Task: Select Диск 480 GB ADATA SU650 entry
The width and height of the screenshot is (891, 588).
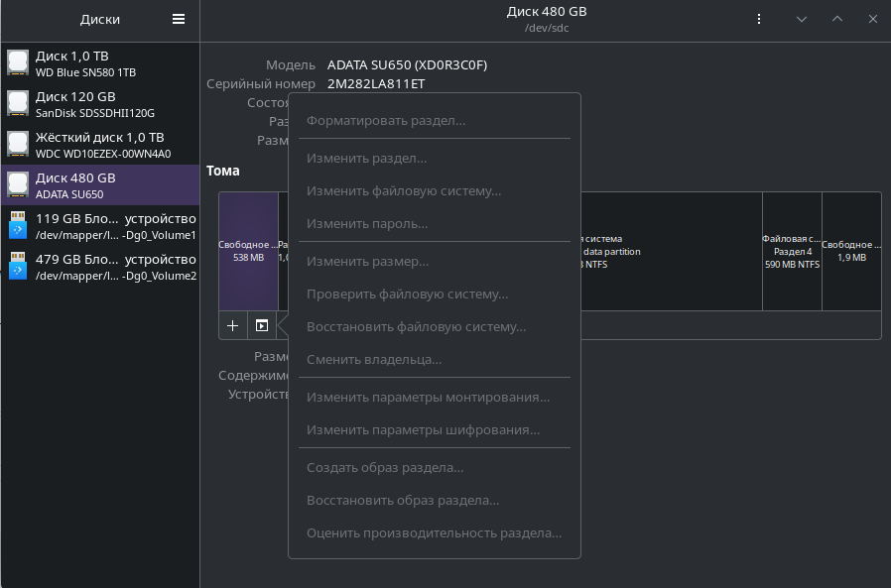Action: (100, 185)
